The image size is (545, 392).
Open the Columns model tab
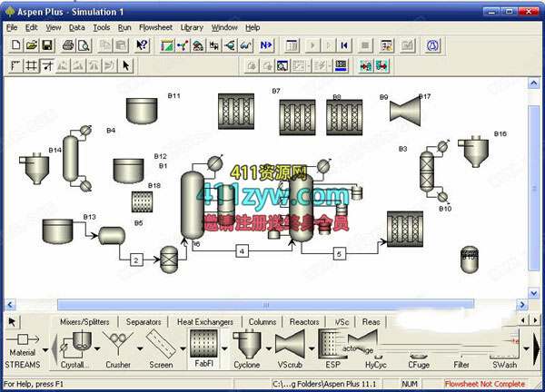point(262,322)
